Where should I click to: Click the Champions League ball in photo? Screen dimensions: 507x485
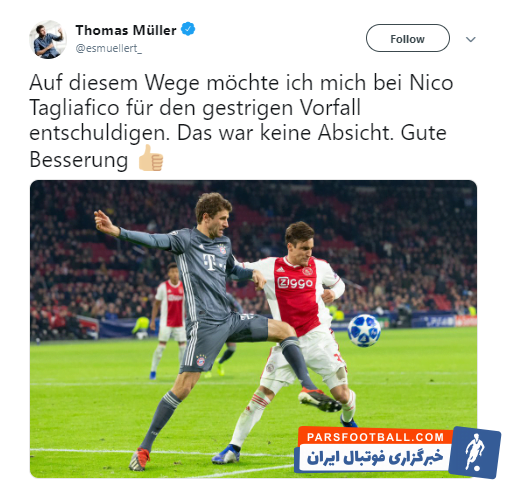tap(364, 330)
